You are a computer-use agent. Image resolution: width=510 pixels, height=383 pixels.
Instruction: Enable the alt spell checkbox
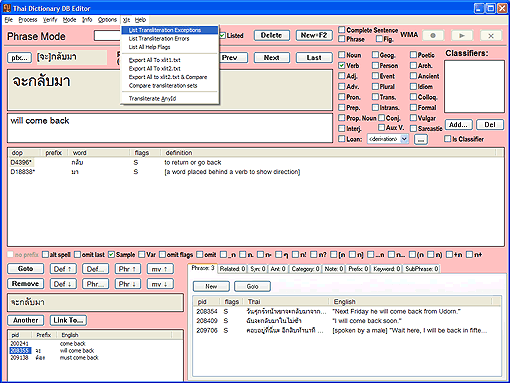click(46, 255)
